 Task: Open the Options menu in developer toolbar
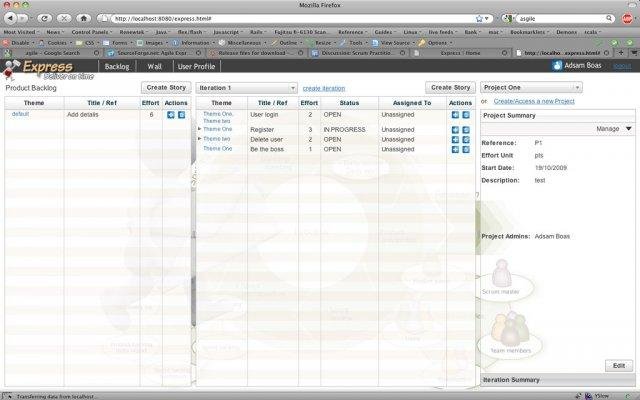(x=437, y=42)
